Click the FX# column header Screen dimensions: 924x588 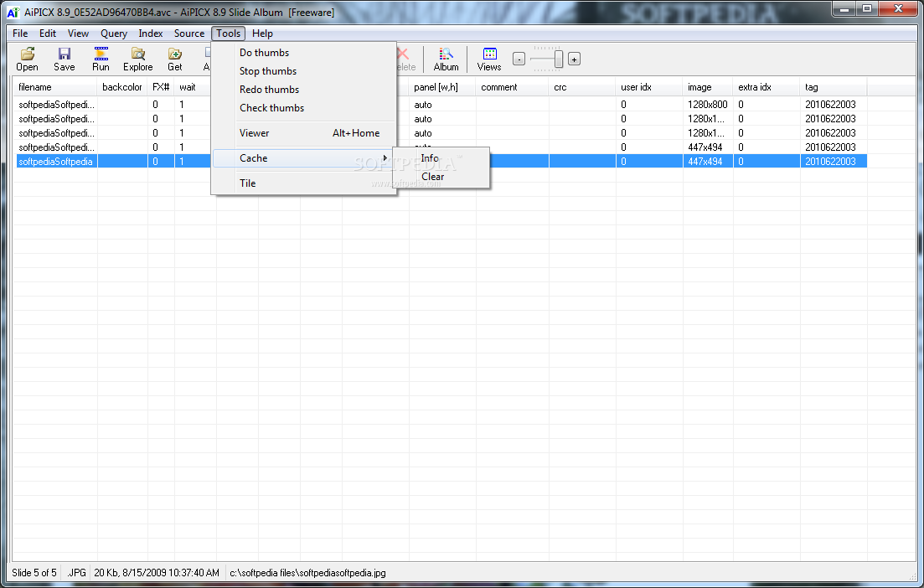pos(161,87)
